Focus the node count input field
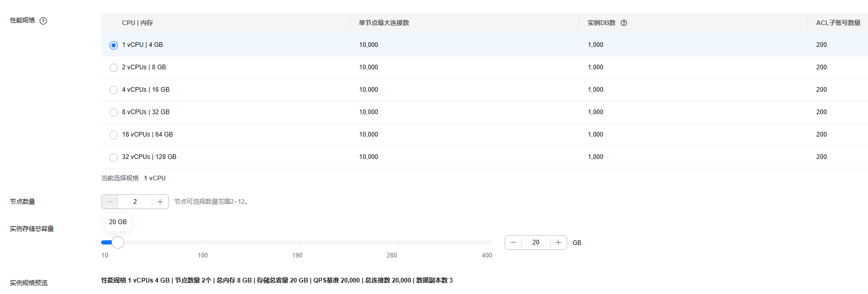The image size is (868, 294). [135, 202]
